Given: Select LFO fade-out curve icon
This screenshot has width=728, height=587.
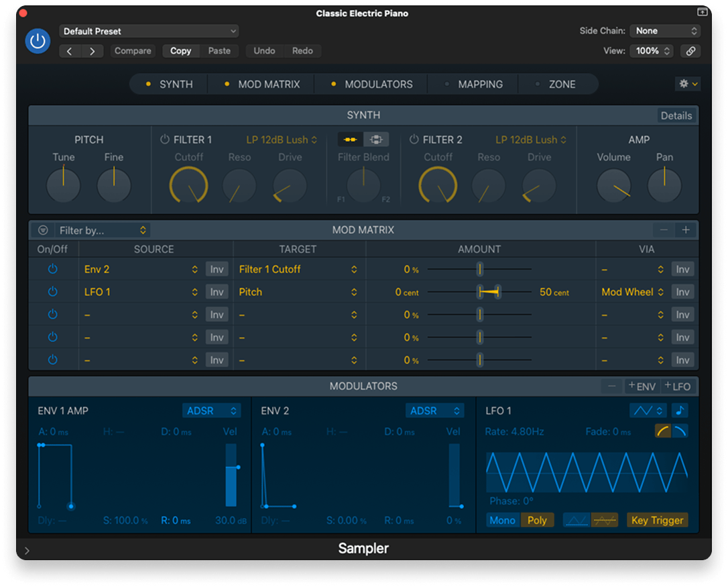Looking at the screenshot, I should pyautogui.click(x=680, y=431).
